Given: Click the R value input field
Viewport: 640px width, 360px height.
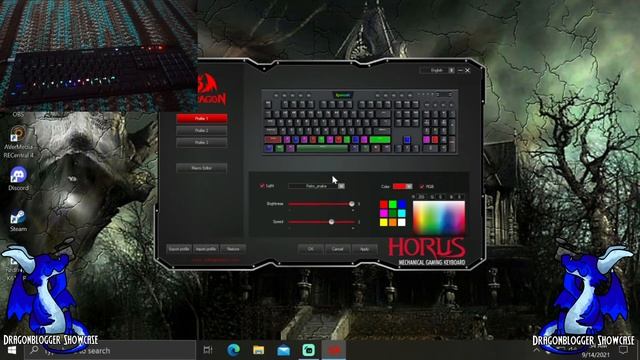Looking at the screenshot, I should click(421, 197).
